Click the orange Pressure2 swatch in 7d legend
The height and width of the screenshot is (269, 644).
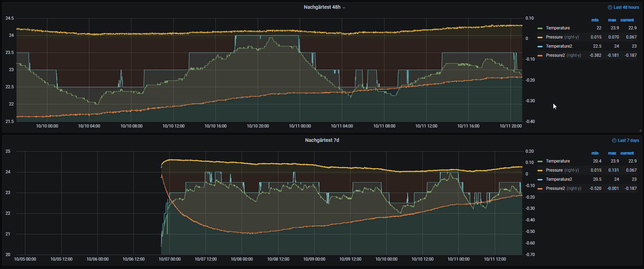coord(540,189)
